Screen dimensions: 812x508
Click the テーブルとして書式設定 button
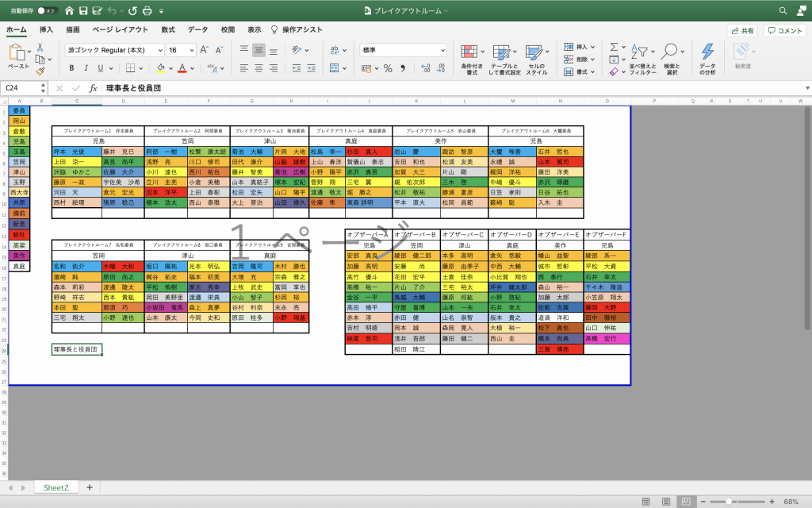pyautogui.click(x=504, y=59)
